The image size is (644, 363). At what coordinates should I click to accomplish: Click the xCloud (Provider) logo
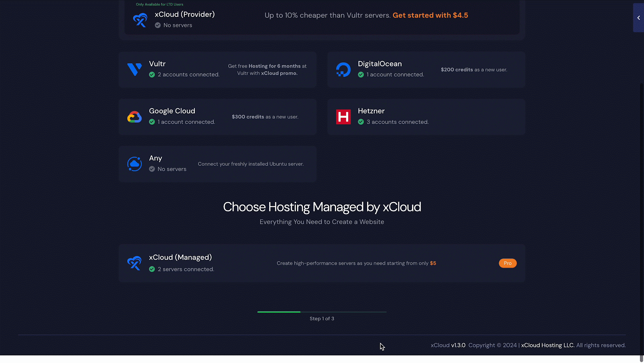pos(140,19)
